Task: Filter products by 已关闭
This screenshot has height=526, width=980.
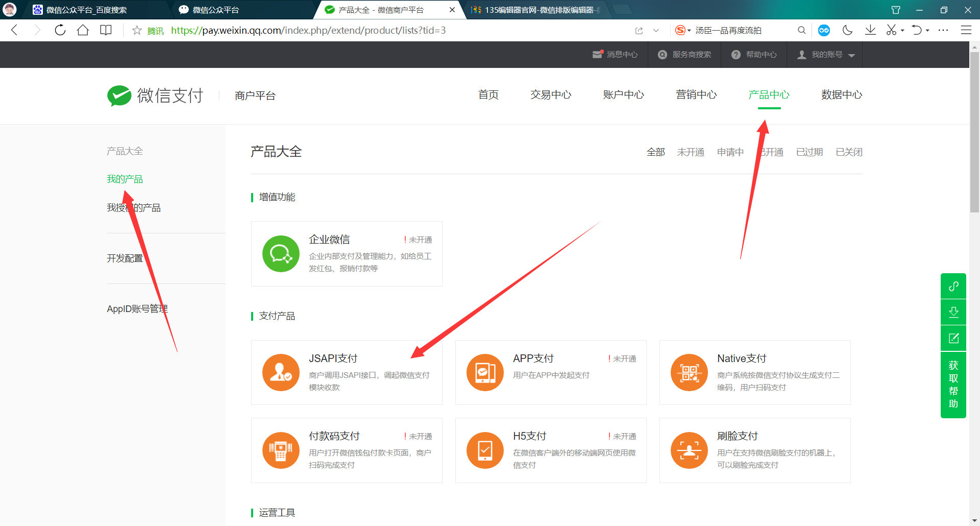Action: pos(849,152)
